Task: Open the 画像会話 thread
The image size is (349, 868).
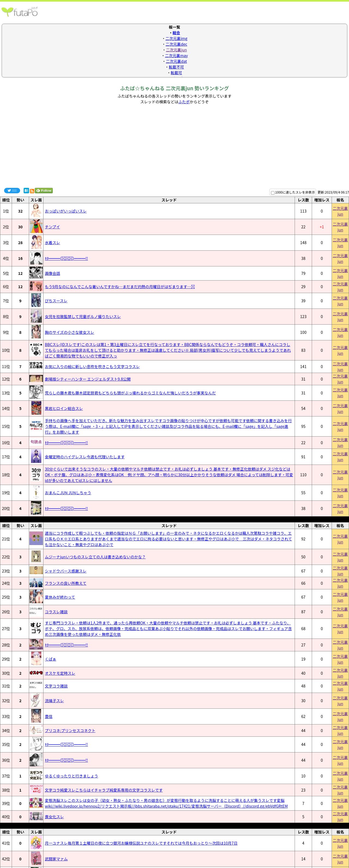Action: tap(52, 273)
